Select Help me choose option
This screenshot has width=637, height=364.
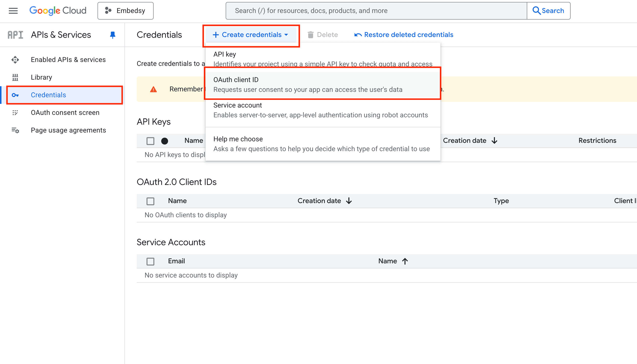tap(323, 144)
